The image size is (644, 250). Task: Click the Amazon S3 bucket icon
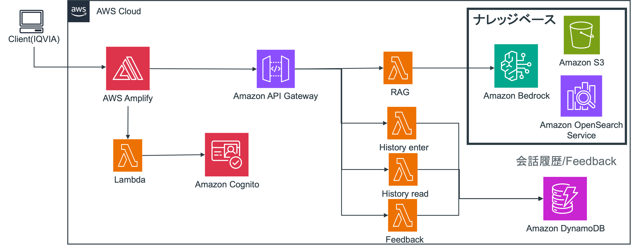tap(581, 35)
